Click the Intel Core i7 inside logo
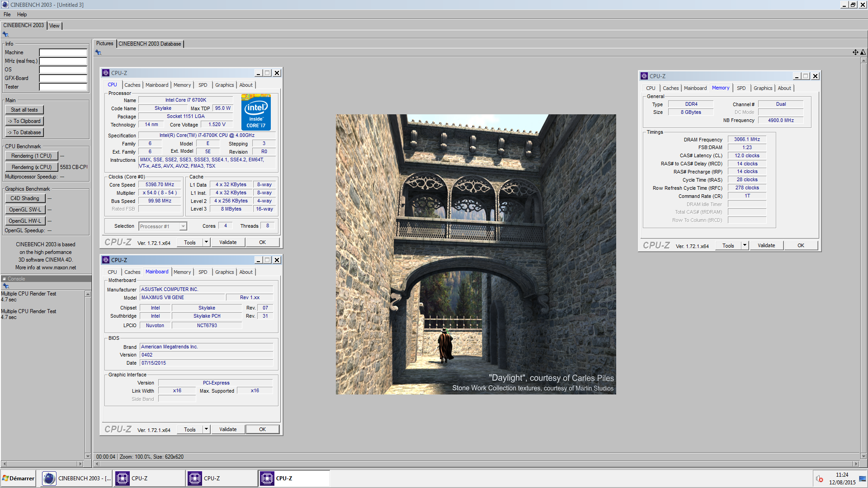This screenshot has height=488, width=868. [256, 112]
